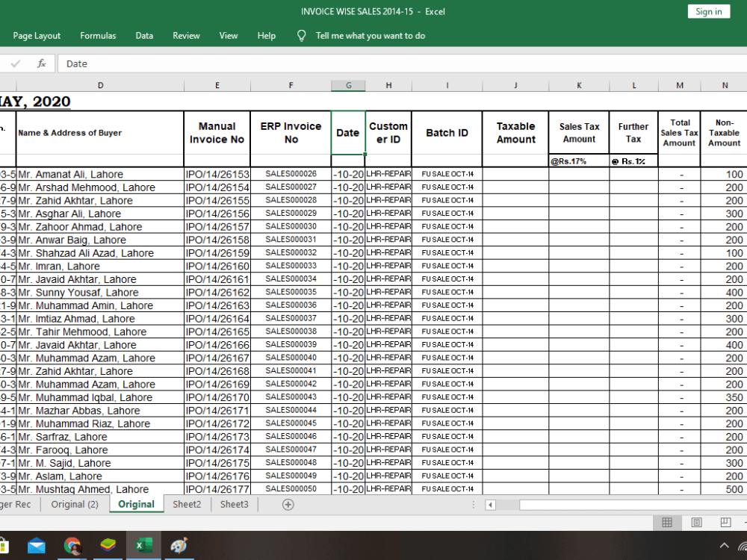The image size is (747, 560).
Task: Switch to the View tab
Action: pos(229,36)
